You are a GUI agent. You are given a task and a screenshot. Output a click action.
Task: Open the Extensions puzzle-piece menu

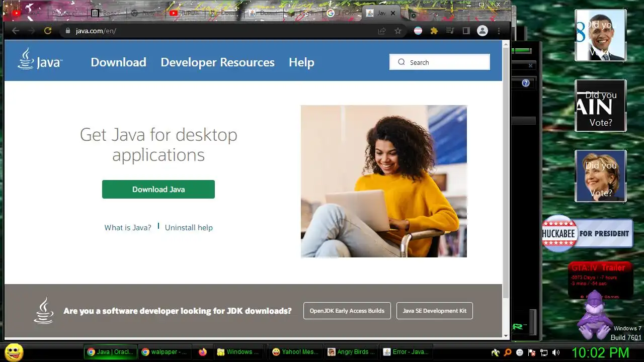(x=434, y=31)
